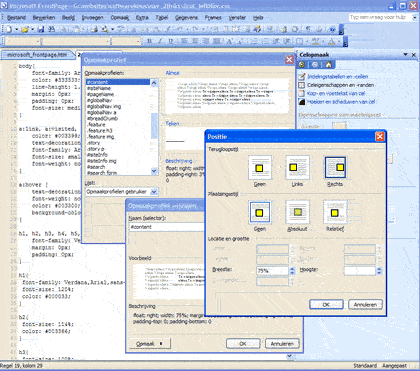This screenshot has height=371, width=420.
Task: Click the Help question-mark icon in the toolbar
Action: point(332,30)
